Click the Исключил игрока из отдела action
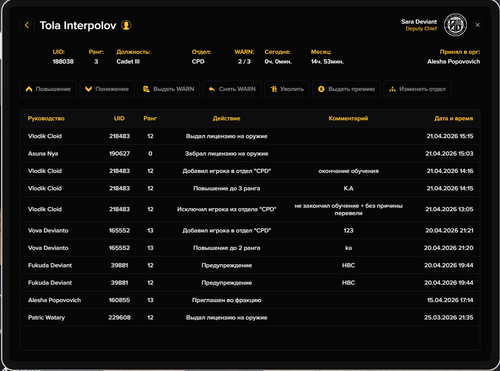This screenshot has height=371, width=500. pyautogui.click(x=227, y=209)
